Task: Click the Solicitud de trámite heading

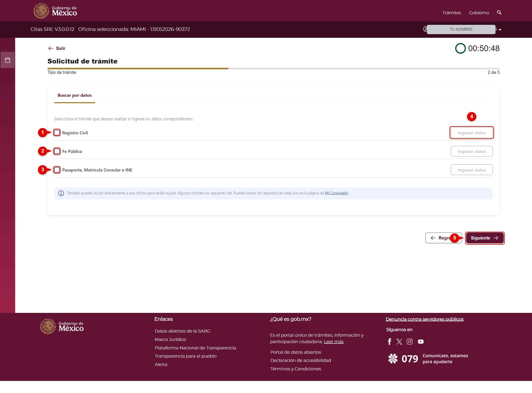Action: pos(82,61)
